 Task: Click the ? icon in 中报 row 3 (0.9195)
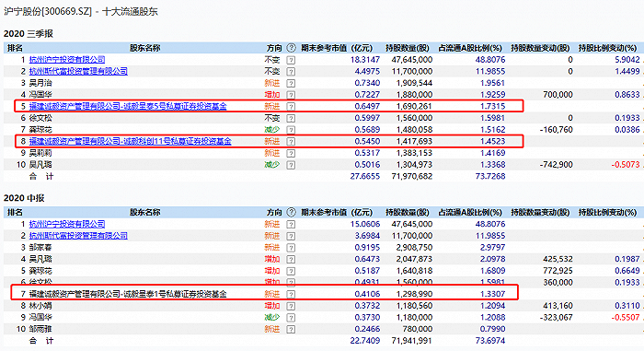coord(291,248)
